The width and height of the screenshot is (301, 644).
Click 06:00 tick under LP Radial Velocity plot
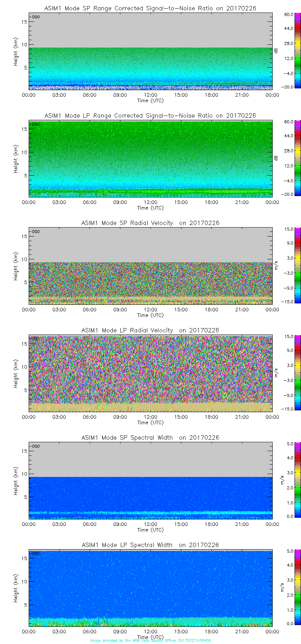click(x=90, y=417)
